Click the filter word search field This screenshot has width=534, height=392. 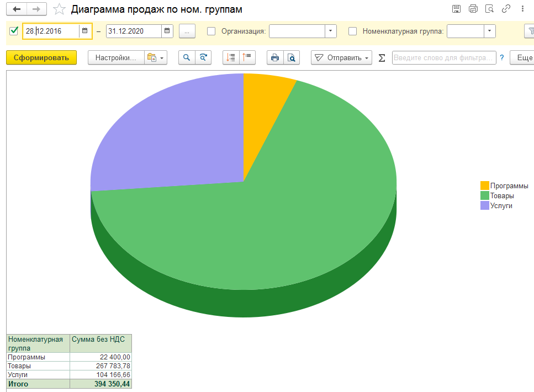(x=444, y=57)
